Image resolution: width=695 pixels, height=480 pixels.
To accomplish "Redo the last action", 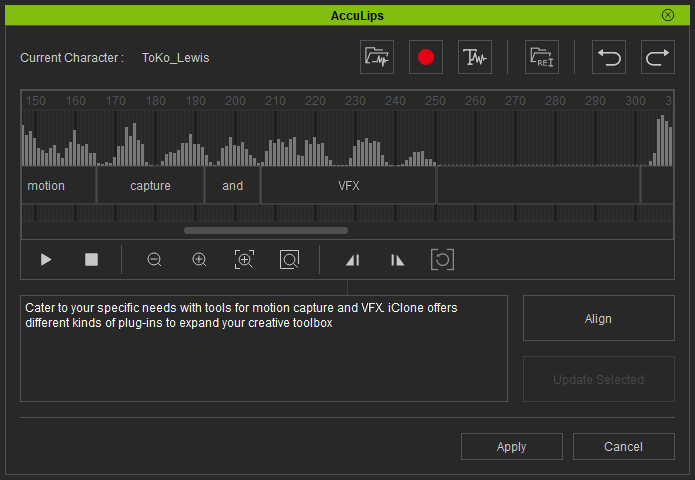I will coord(658,57).
